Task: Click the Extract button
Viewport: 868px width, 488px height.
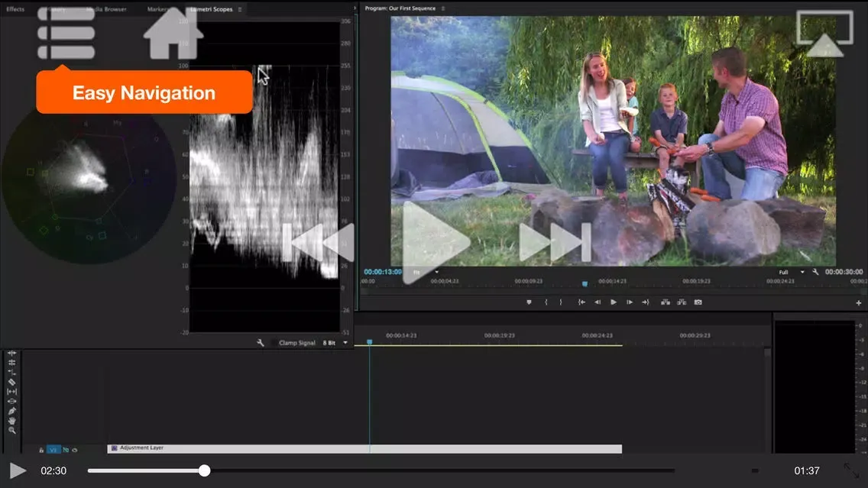Action: pos(682,302)
